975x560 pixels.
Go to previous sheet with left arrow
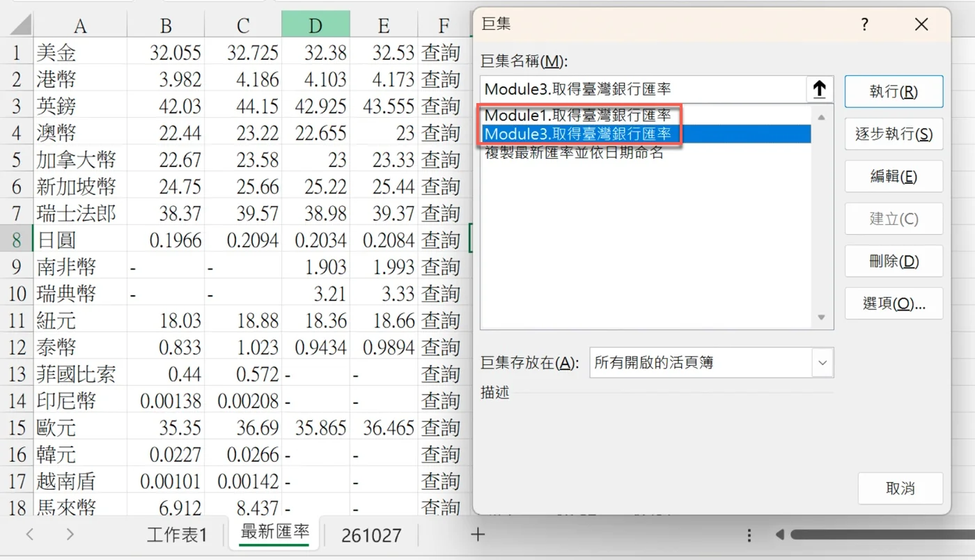(x=29, y=535)
